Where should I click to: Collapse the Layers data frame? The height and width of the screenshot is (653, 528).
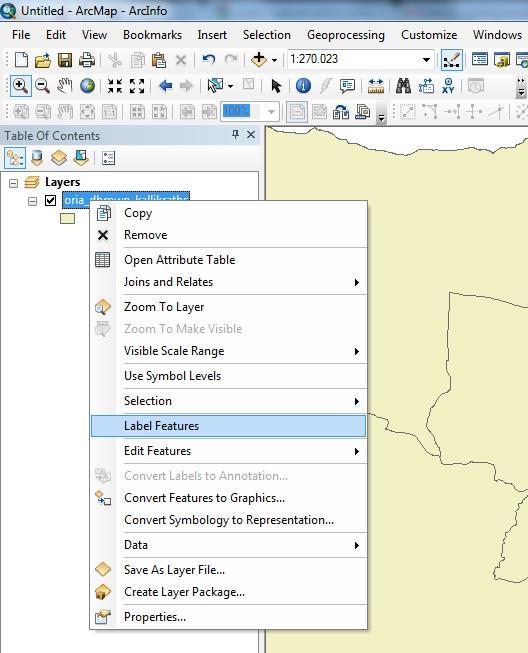pos(13,183)
